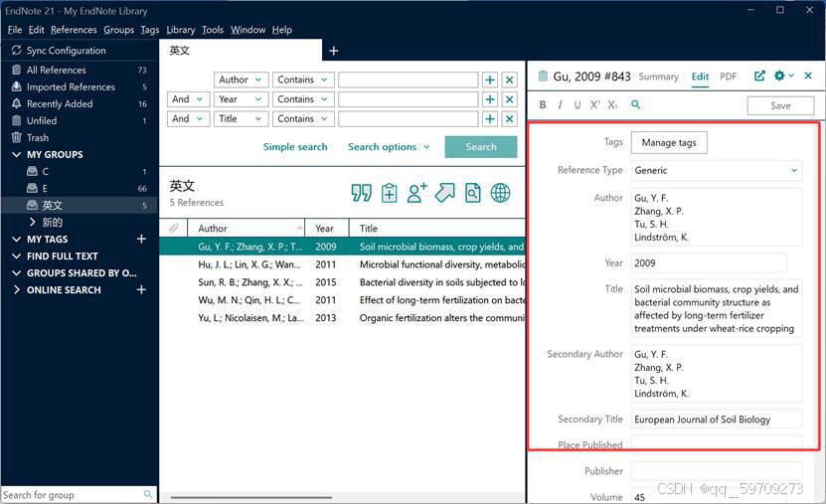Remove the Year search row

click(x=509, y=99)
